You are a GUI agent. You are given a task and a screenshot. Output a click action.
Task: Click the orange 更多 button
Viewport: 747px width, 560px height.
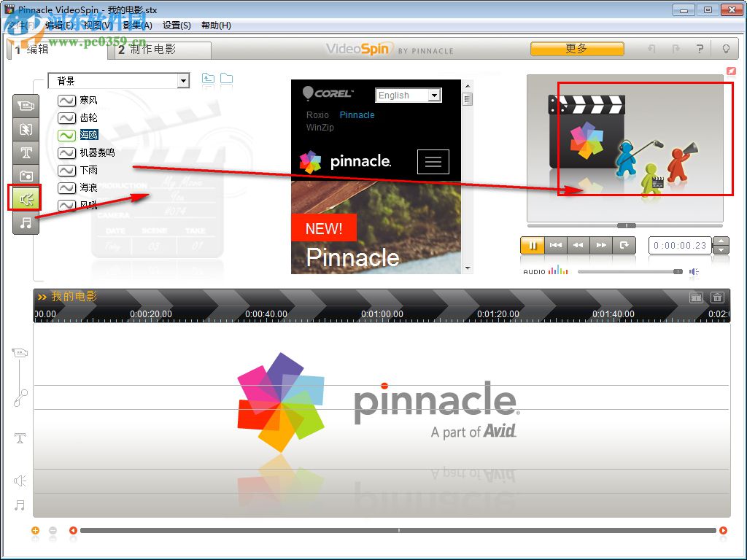pos(576,48)
